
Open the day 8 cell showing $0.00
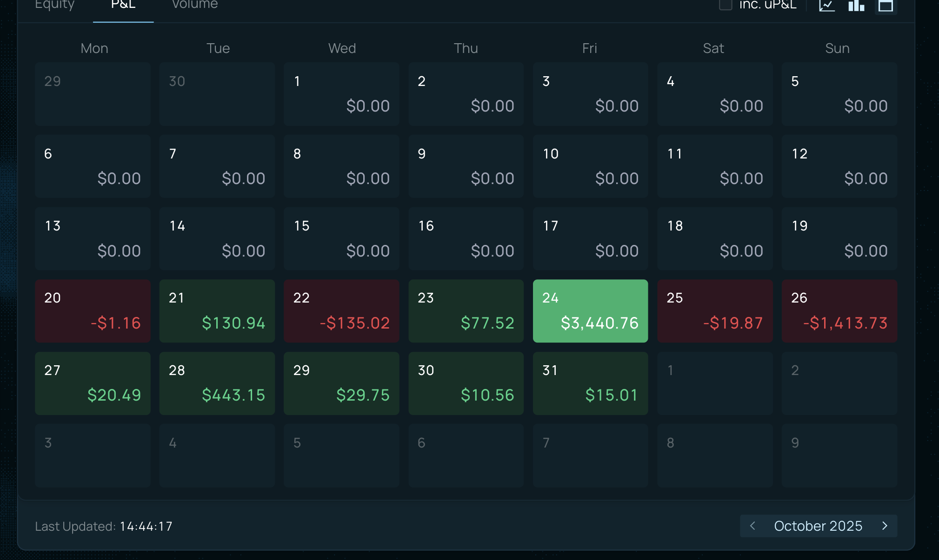(341, 166)
